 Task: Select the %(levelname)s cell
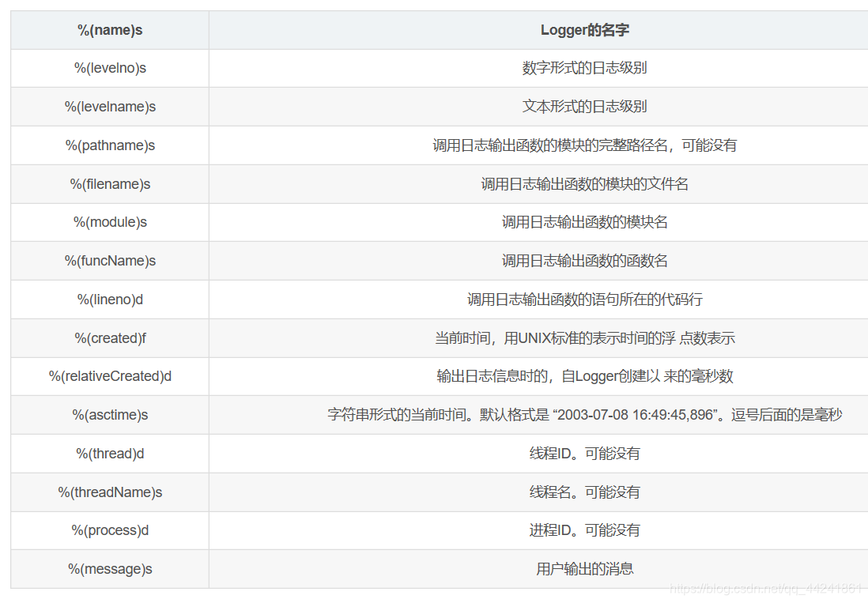pos(110,106)
